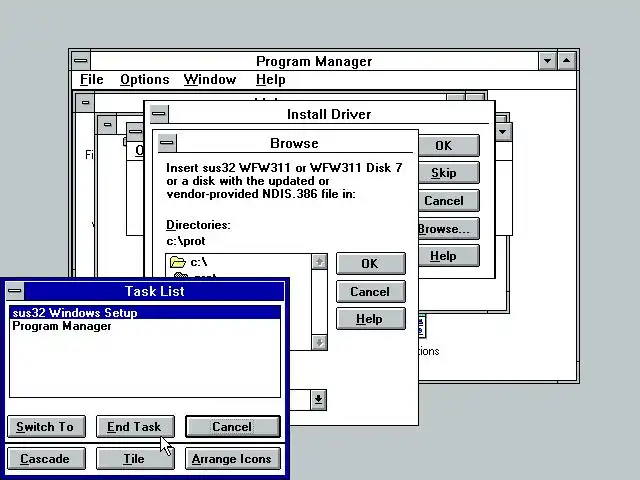This screenshot has height=480, width=640.
Task: Open Task List control menu box
Action: [15, 291]
